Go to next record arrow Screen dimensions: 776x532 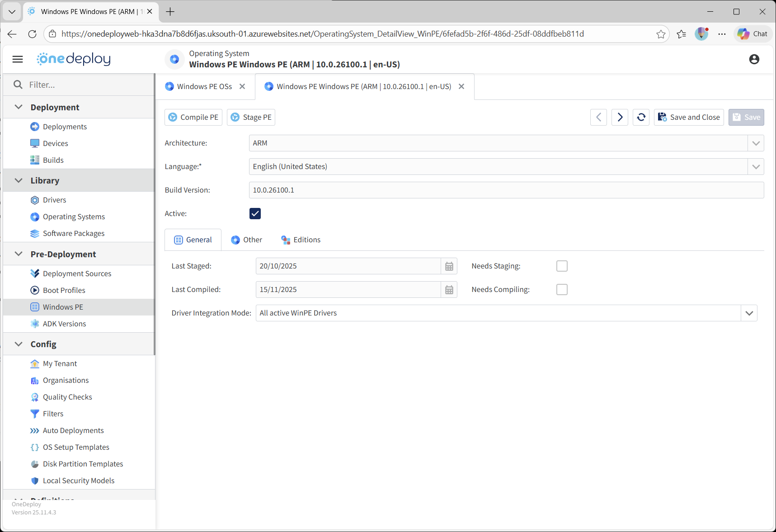(x=620, y=118)
